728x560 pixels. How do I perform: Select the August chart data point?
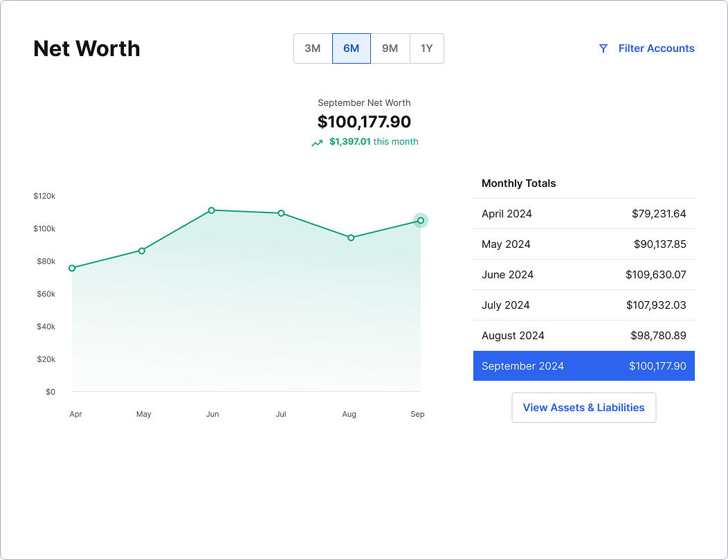[x=351, y=237]
